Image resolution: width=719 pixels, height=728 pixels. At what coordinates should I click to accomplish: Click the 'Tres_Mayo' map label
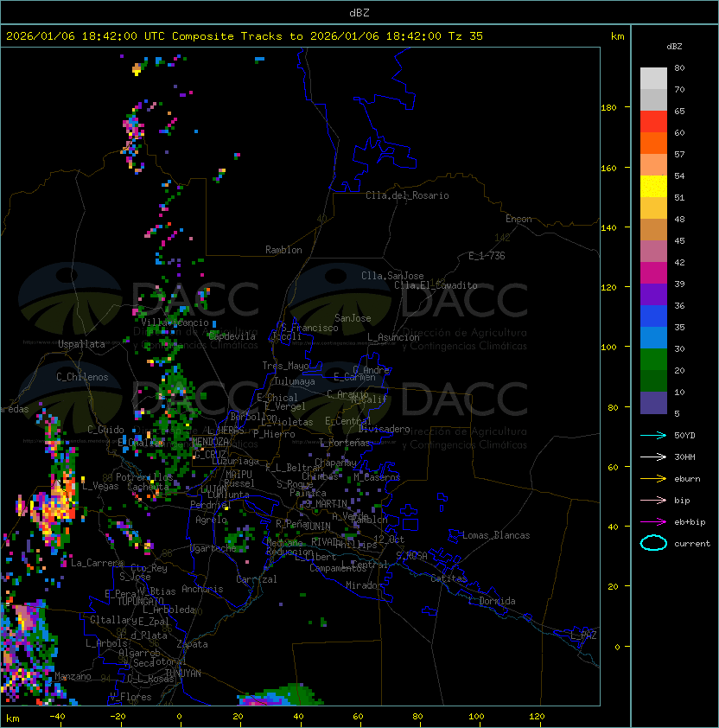(285, 366)
